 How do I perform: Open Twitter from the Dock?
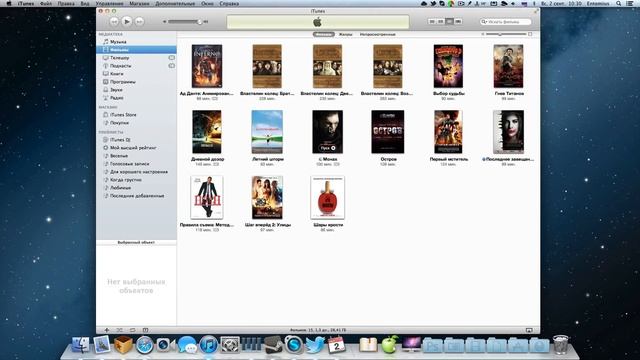tap(315, 345)
